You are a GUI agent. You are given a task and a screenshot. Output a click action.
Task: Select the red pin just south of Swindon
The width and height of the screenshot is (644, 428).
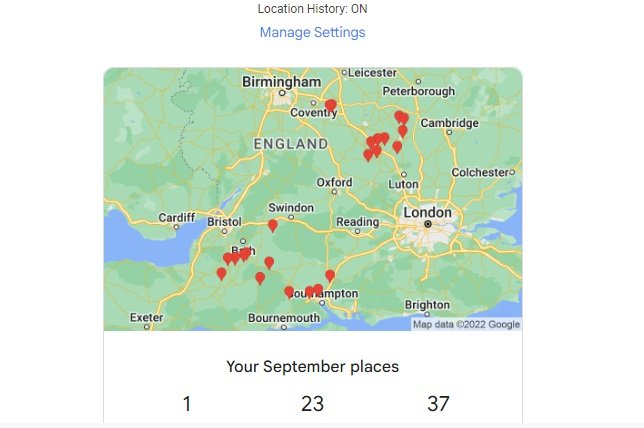pyautogui.click(x=273, y=226)
